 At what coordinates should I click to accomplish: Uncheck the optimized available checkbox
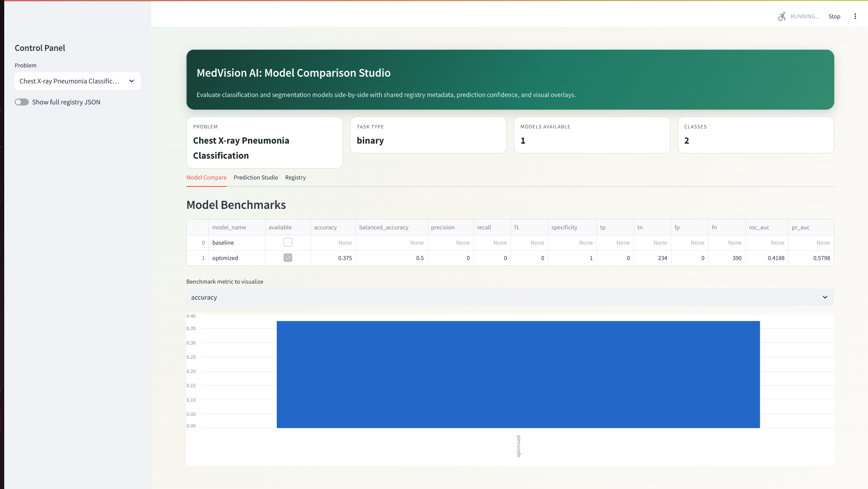(x=288, y=258)
